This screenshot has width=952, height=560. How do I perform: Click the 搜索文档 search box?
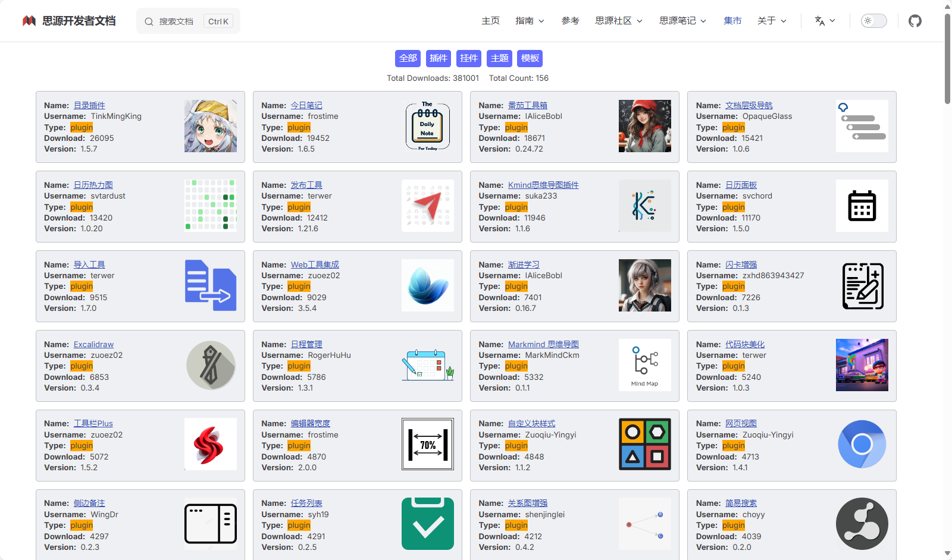(x=188, y=21)
